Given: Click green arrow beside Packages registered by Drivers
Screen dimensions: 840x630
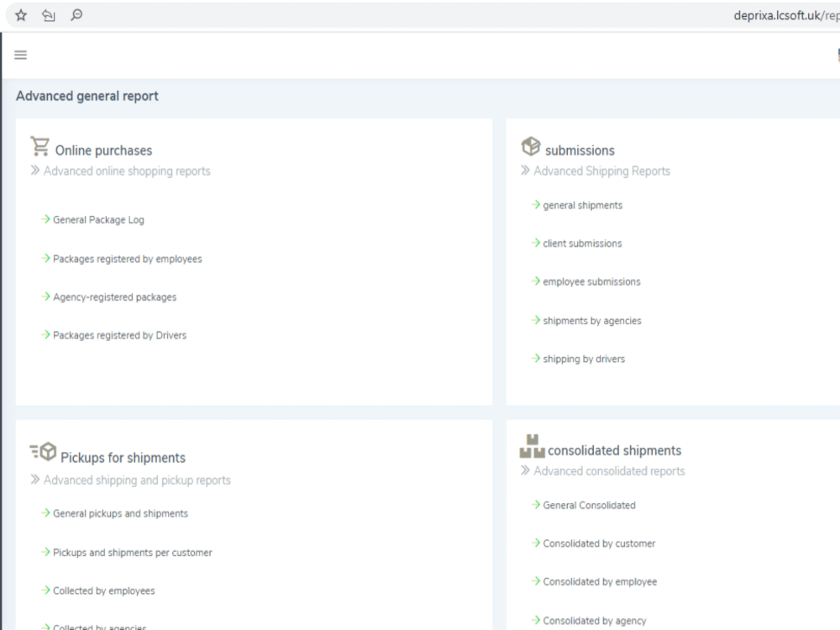Looking at the screenshot, I should pos(45,334).
